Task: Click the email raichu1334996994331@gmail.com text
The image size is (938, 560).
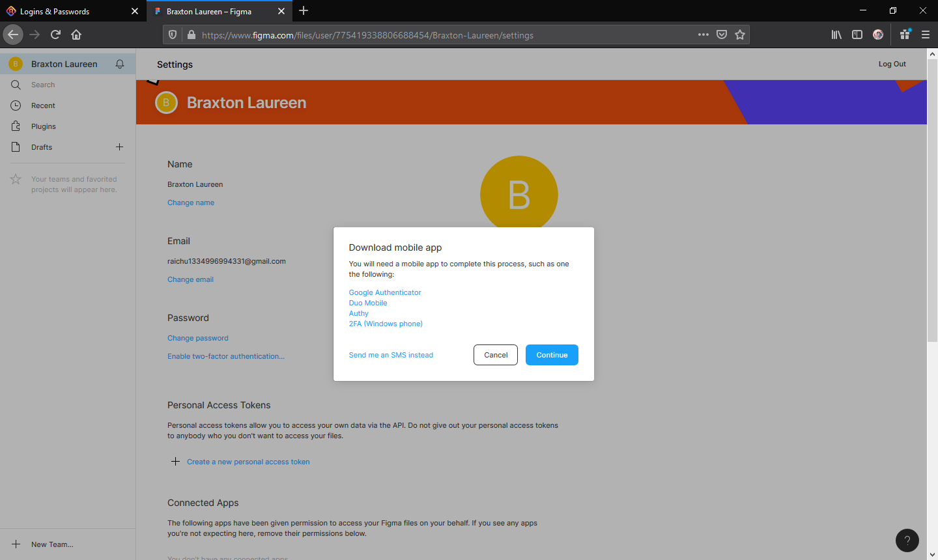Action: pos(227,261)
